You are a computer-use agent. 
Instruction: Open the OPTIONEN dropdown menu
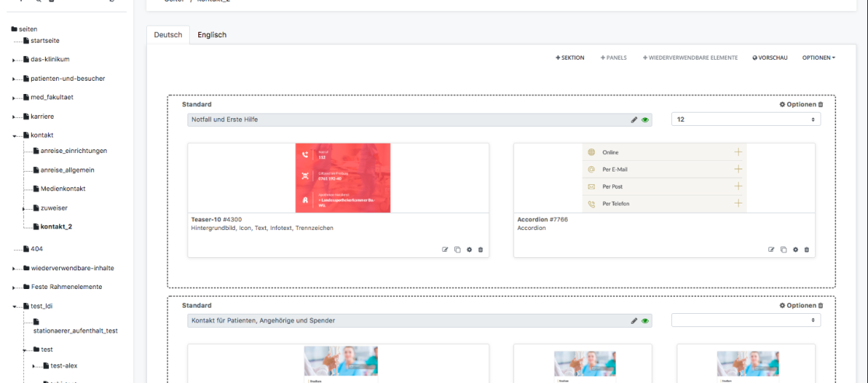tap(818, 57)
